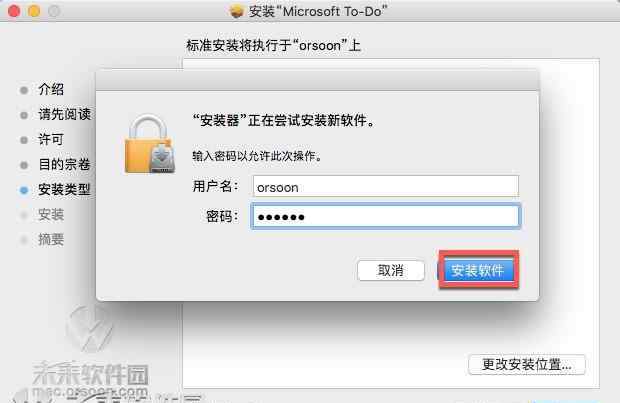The width and height of the screenshot is (620, 403).
Task: Close the installer window with red button
Action: (14, 11)
